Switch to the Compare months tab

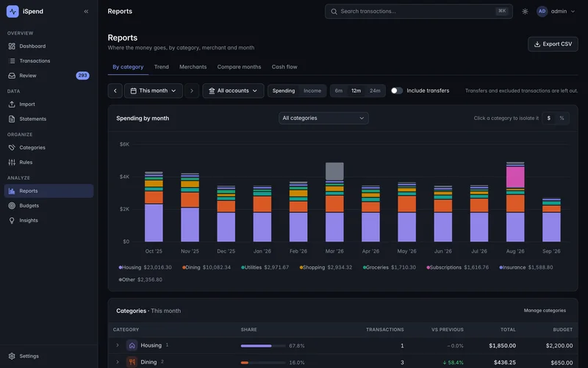pyautogui.click(x=239, y=67)
